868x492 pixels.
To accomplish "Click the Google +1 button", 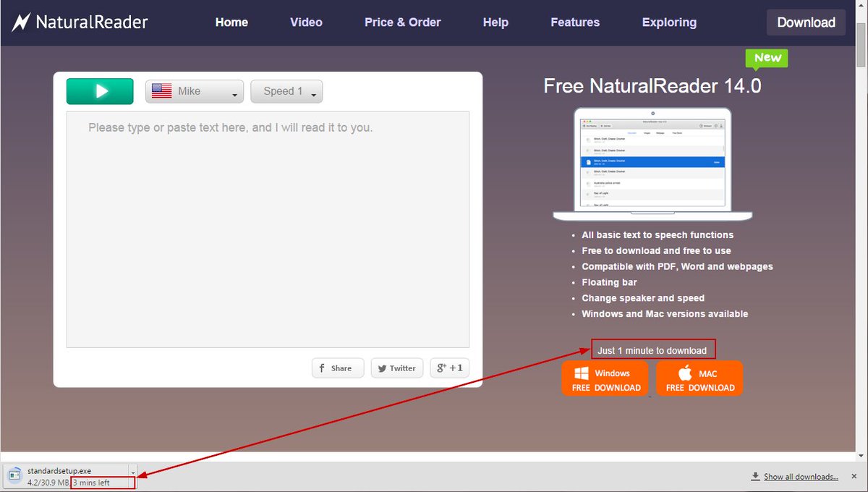I will (449, 368).
